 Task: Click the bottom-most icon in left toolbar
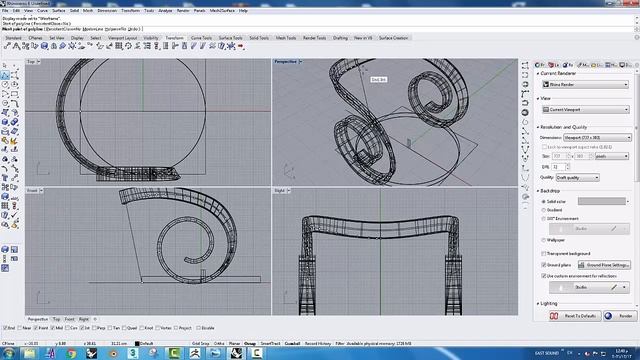pos(5,268)
